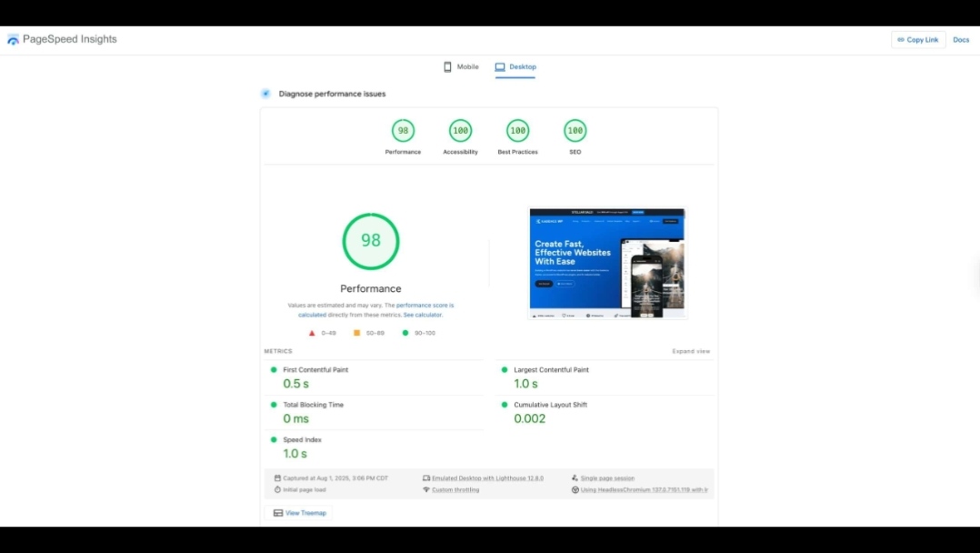Click the Copy Link button

point(917,39)
